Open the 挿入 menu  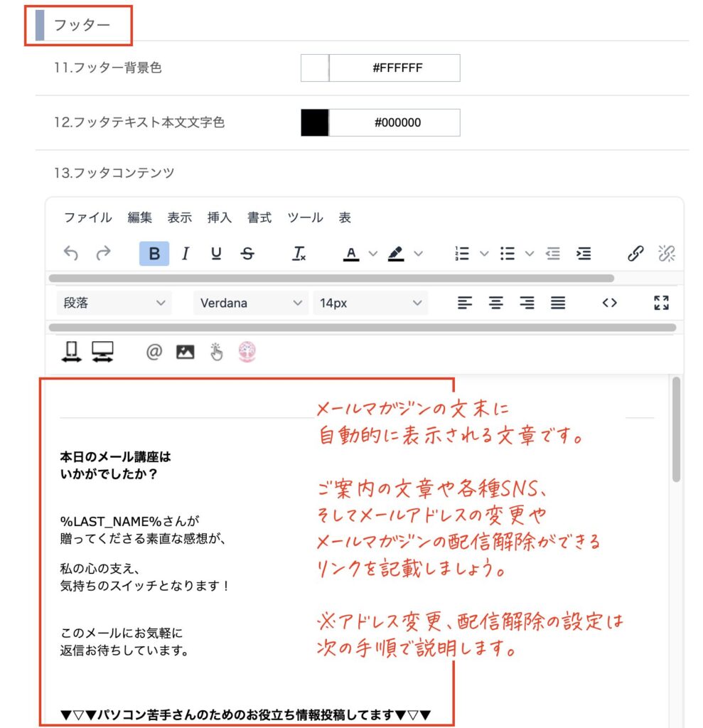pos(219,218)
